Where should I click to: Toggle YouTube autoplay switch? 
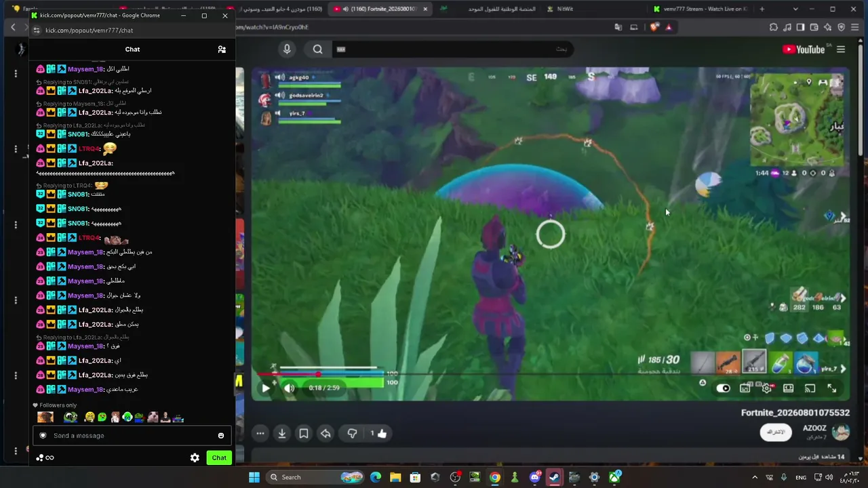tap(723, 388)
